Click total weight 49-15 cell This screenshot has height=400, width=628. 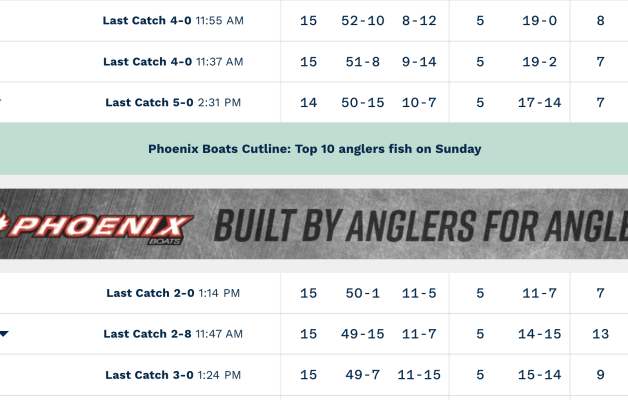[361, 334]
